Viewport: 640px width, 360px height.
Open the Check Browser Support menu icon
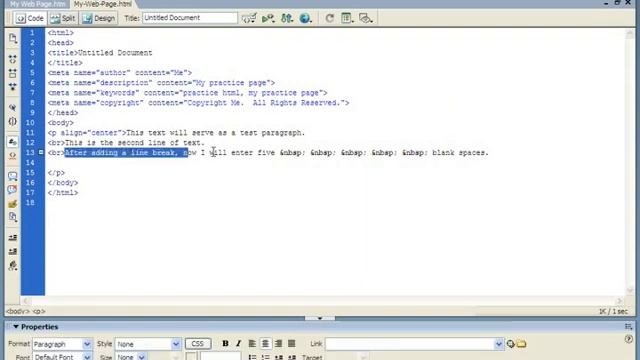tap(249, 18)
